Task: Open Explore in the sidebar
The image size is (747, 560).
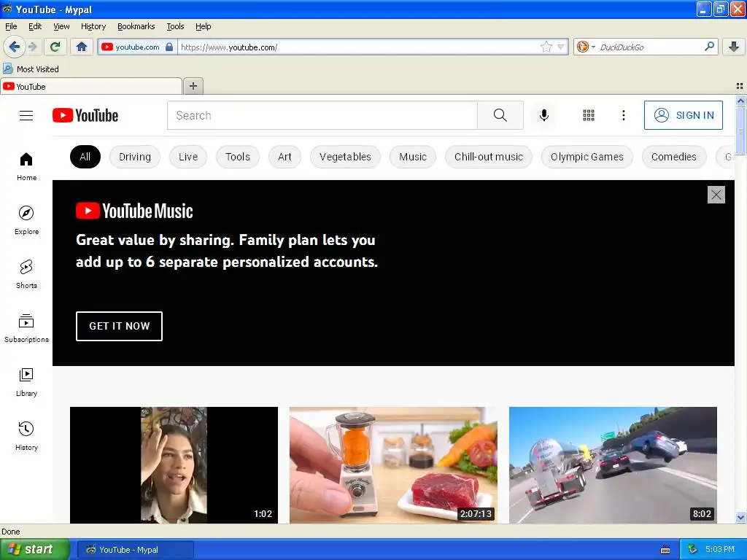Action: (x=26, y=220)
